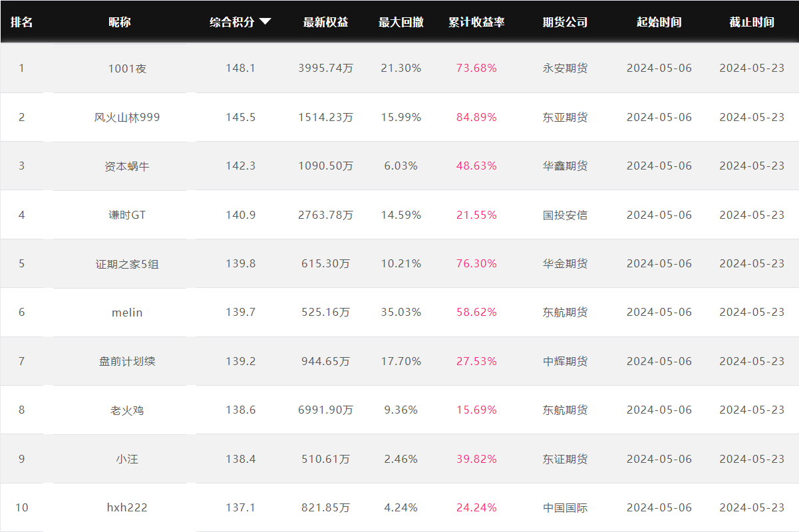Select return rate 24.24%
Viewport: 799px width, 532px height.
pyautogui.click(x=476, y=507)
